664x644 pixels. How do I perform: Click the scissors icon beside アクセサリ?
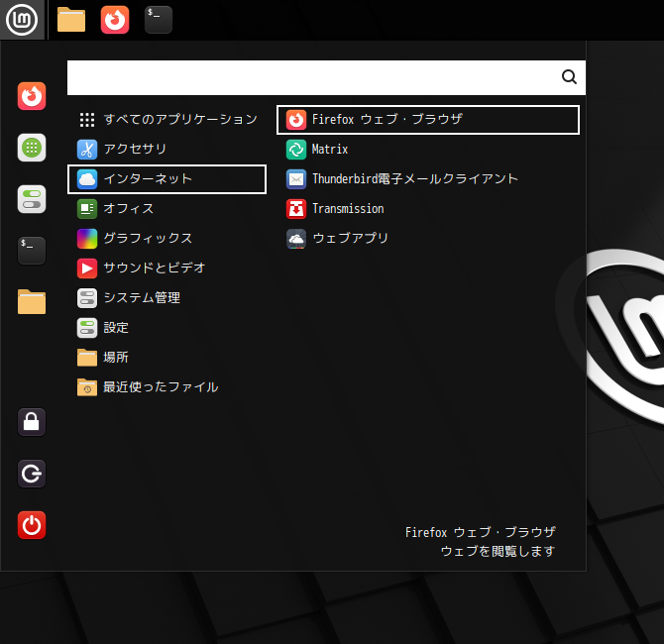pyautogui.click(x=87, y=150)
